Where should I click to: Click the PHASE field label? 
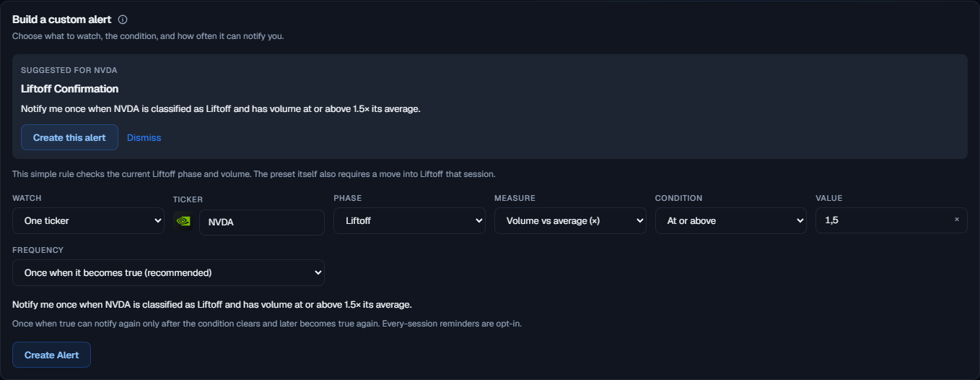coord(348,198)
